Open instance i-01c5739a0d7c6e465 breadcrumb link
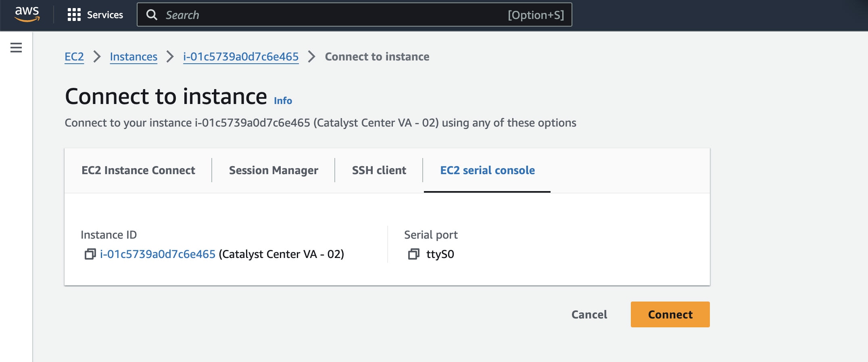Image resolution: width=868 pixels, height=362 pixels. tap(241, 57)
